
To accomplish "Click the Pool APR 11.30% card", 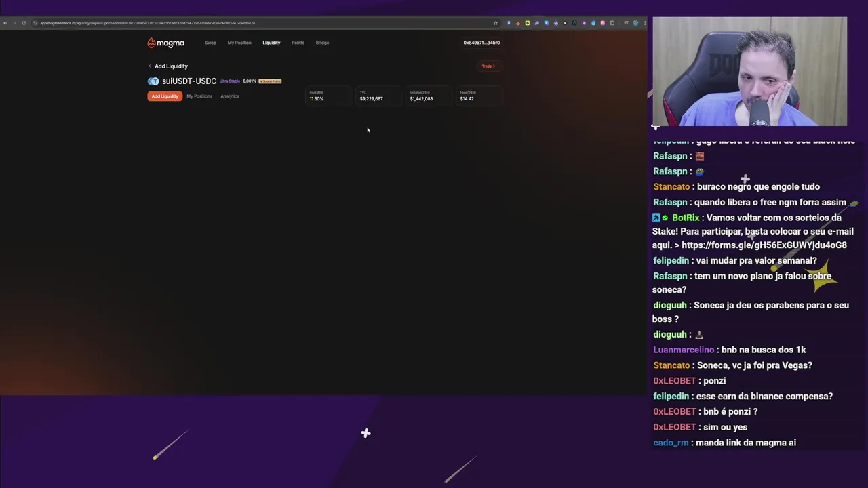I will (x=329, y=96).
